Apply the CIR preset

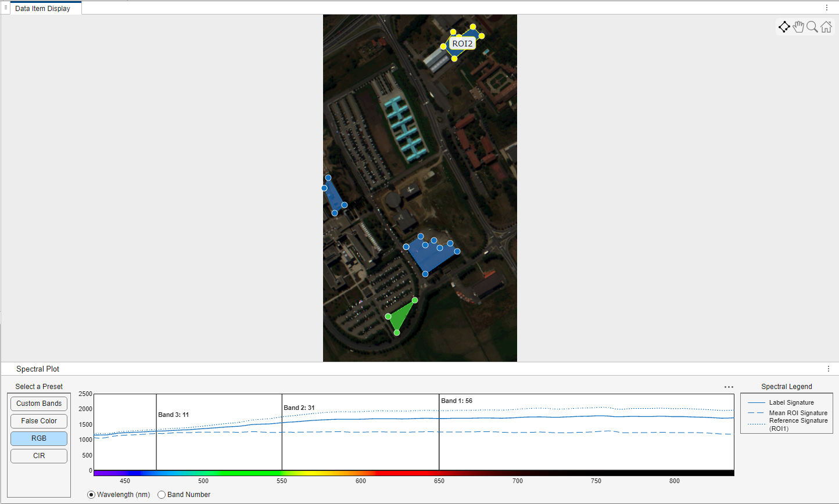pyautogui.click(x=38, y=455)
